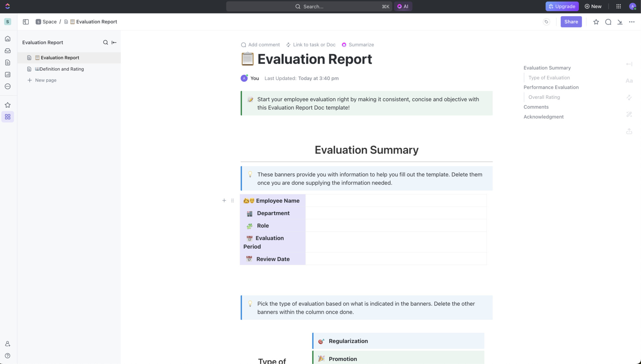
Task: Click the highlighted Apps grid icon
Action: coord(8,116)
